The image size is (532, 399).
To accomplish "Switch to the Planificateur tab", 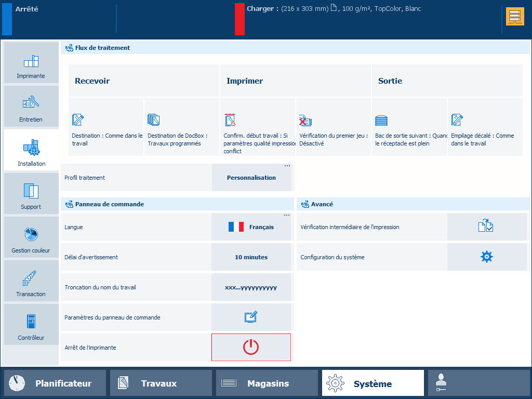I will coord(55,383).
